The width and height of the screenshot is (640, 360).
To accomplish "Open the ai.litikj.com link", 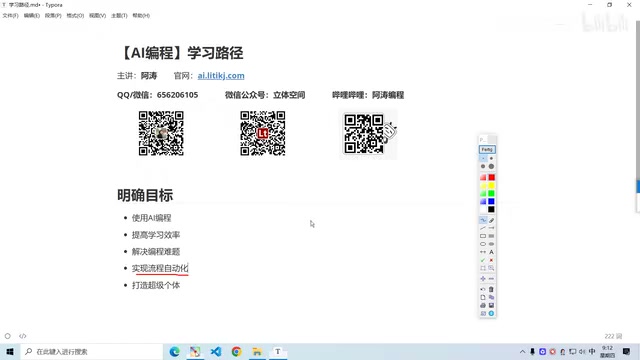I will click(x=221, y=76).
